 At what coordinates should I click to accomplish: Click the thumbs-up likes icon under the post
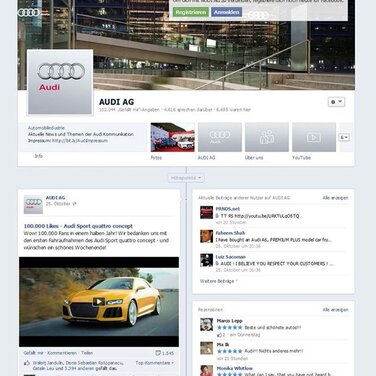point(27,363)
